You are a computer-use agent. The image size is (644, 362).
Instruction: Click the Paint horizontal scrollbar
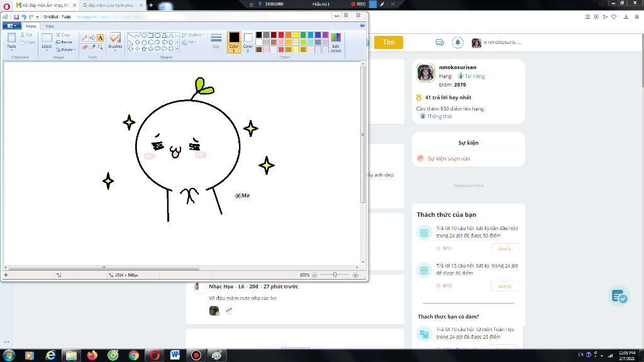(104, 268)
